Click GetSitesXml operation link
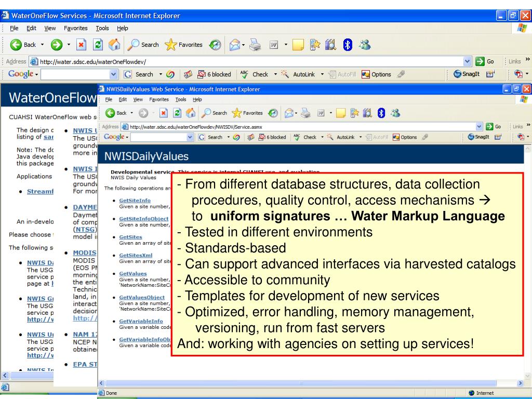 (136, 256)
